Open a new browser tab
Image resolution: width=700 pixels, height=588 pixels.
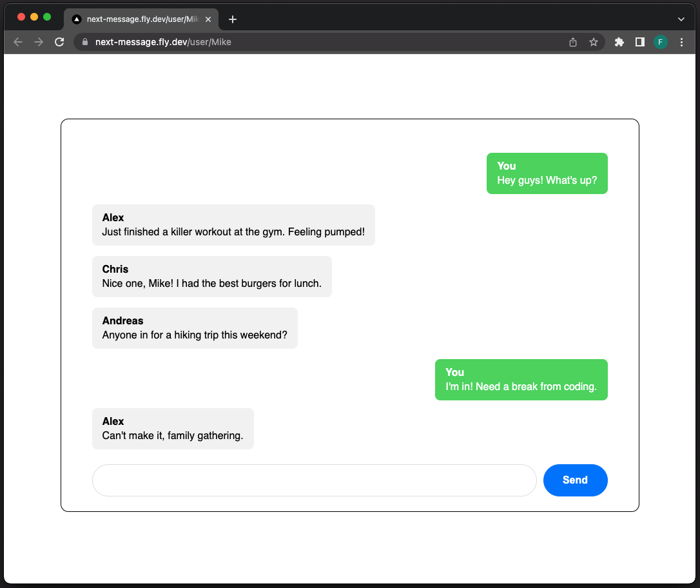232,19
